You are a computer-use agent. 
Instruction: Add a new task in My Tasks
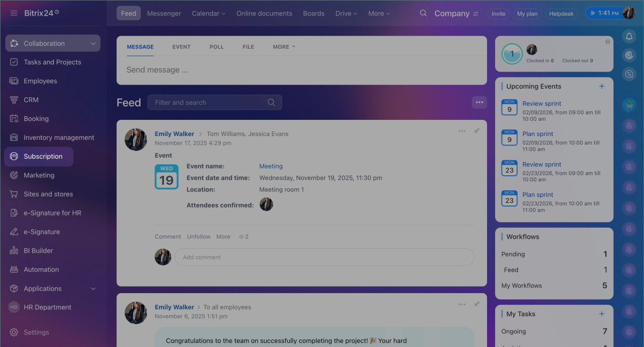coord(602,314)
